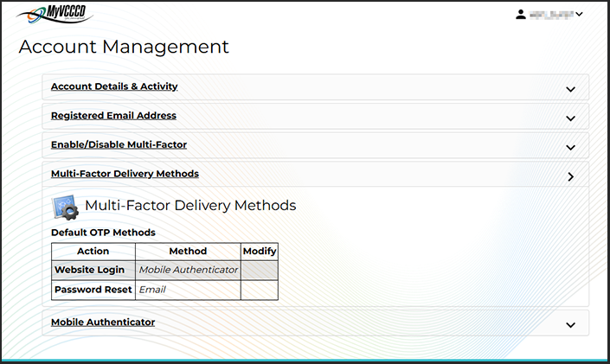The height and width of the screenshot is (364, 610).
Task: Click the Method column header
Action: point(188,252)
